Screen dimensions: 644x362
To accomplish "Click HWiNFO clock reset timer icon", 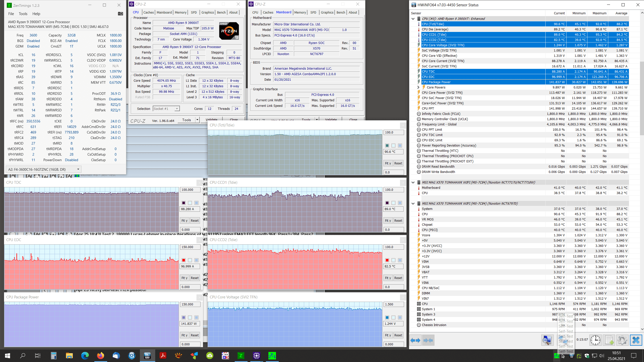I will pos(596,340).
